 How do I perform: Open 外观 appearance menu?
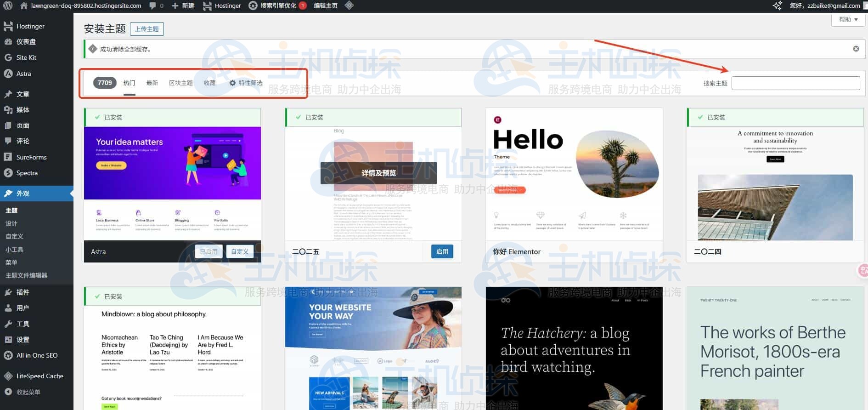pos(37,194)
